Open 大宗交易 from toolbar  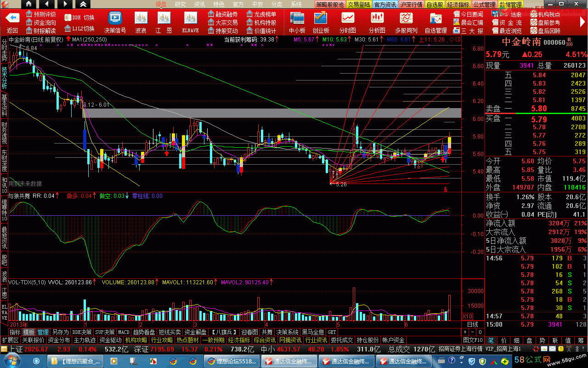pos(223,23)
